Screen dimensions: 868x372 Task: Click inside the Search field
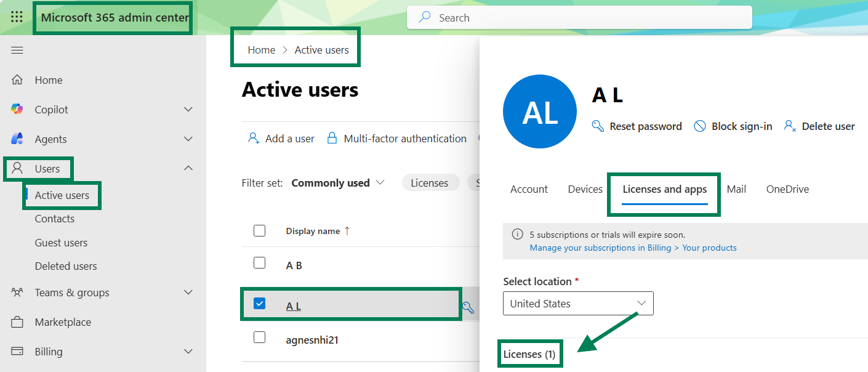[x=579, y=17]
